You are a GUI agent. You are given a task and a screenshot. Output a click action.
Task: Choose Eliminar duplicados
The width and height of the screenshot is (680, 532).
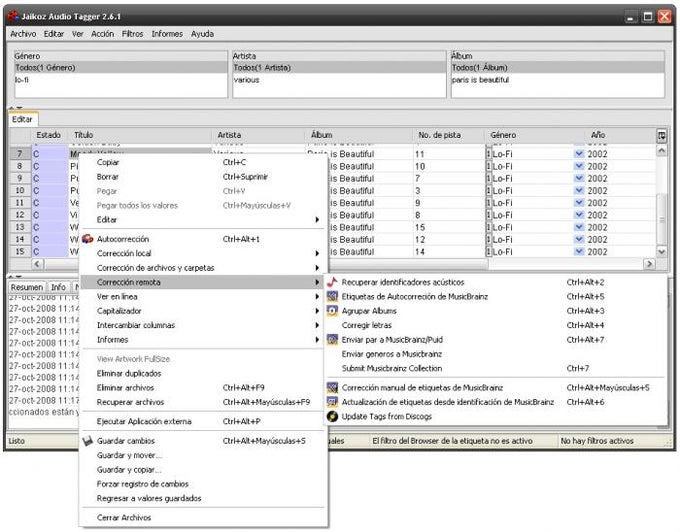203,373
